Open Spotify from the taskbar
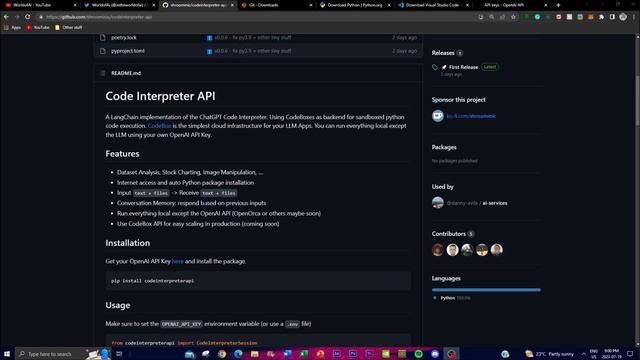This screenshot has width=640, height=360. coord(418,354)
